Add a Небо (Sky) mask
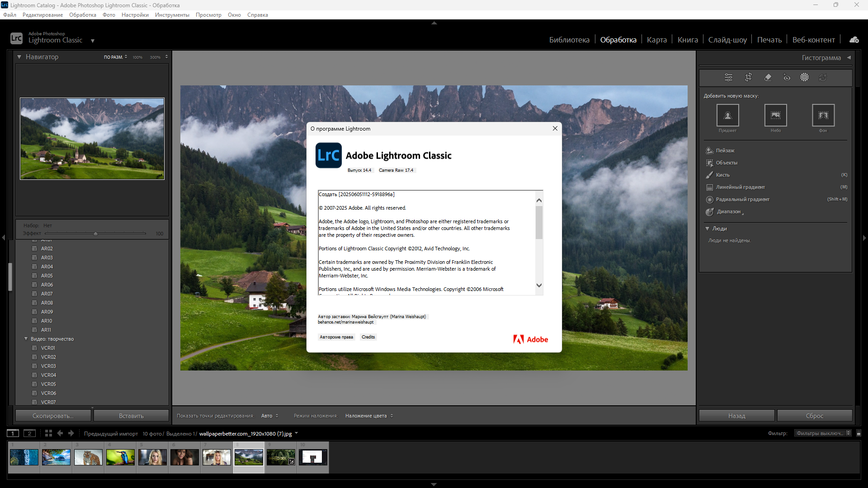 pyautogui.click(x=776, y=115)
